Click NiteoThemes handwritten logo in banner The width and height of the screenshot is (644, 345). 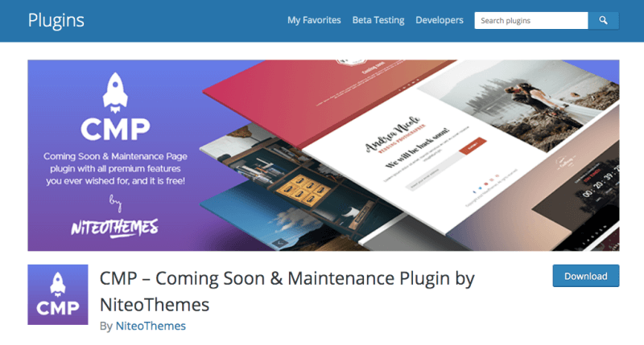coord(114,228)
